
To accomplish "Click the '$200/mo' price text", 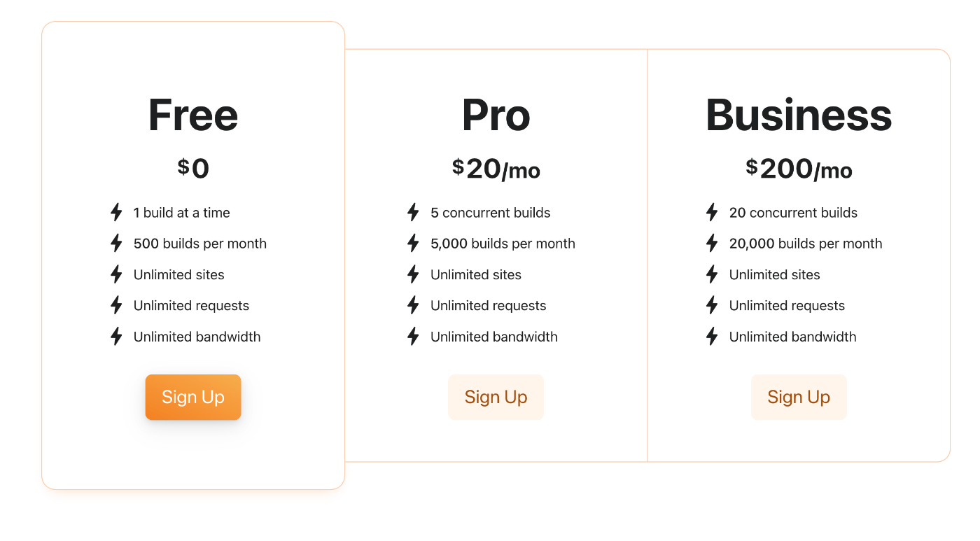I will tap(799, 168).
